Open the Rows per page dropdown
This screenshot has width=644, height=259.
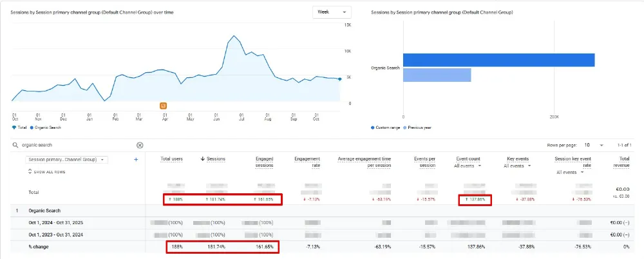coord(594,145)
